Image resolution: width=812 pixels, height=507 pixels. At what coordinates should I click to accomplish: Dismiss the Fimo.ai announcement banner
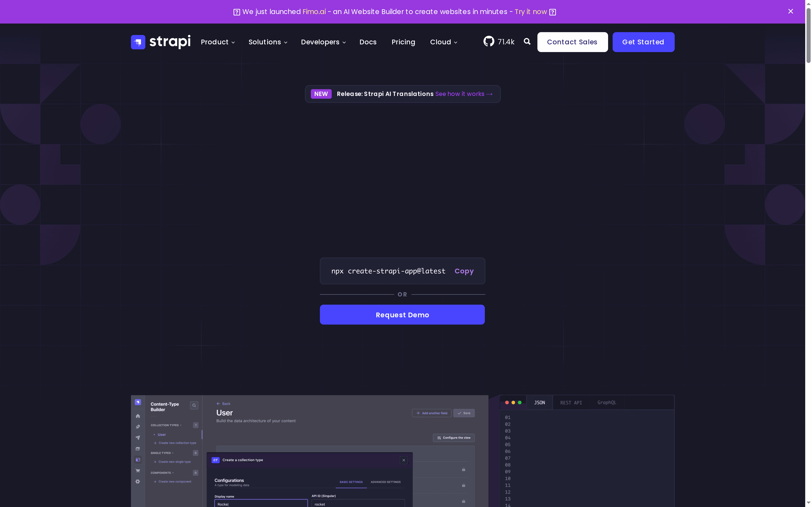coord(790,11)
